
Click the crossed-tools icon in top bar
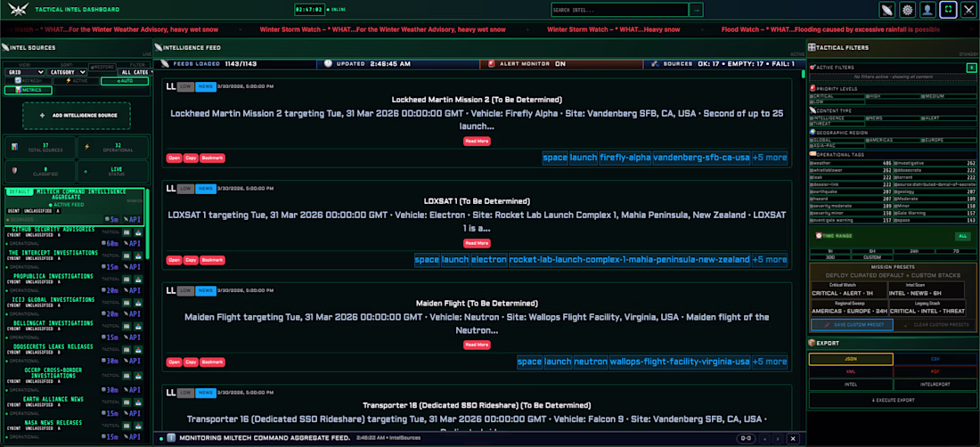pyautogui.click(x=968, y=10)
